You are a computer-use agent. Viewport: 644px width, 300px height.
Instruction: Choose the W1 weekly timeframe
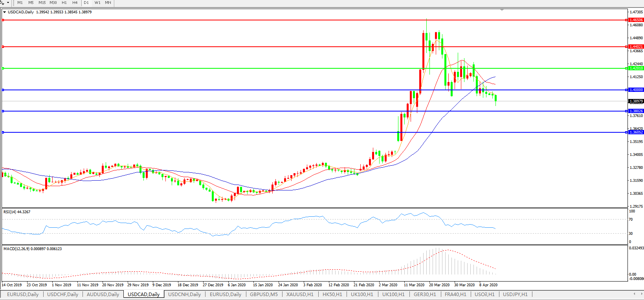pos(97,3)
